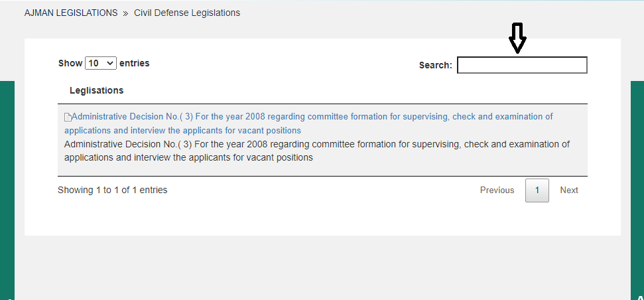Go to AJMAN LEGISLATIONS breadcrumb
This screenshot has height=300, width=644.
click(x=71, y=13)
